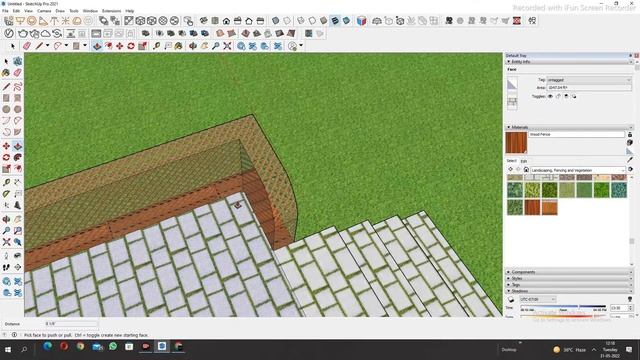
Task: Open the Tag Untagged dropdown
Action: tap(589, 80)
